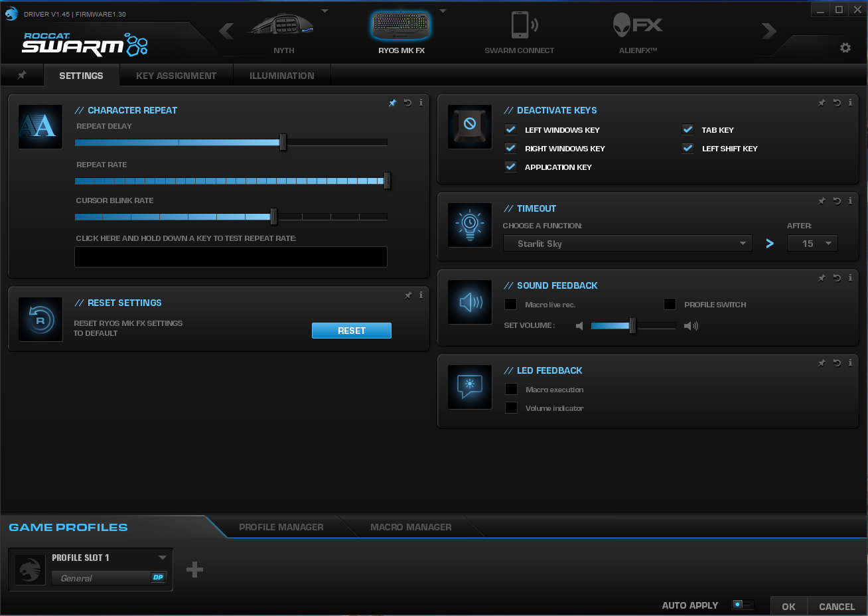Reset the LED Feedback panel
Viewport: 868px width, 616px height.
tap(837, 363)
